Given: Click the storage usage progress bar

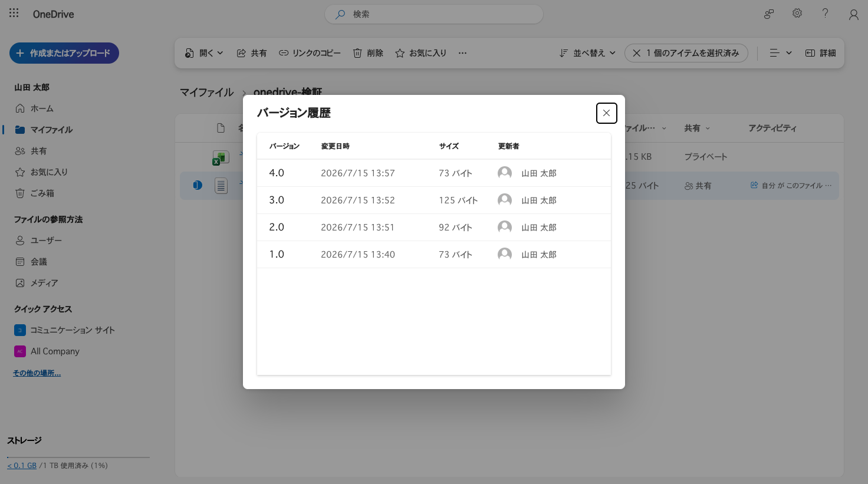Looking at the screenshot, I should pyautogui.click(x=78, y=457).
